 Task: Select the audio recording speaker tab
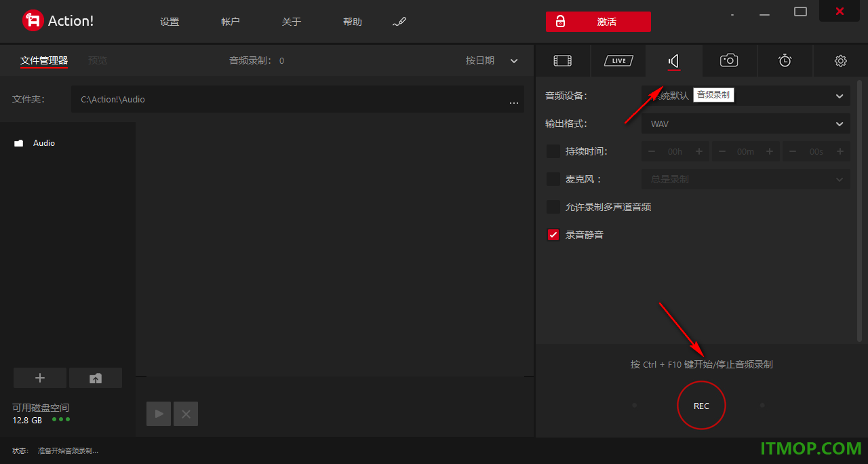673,61
